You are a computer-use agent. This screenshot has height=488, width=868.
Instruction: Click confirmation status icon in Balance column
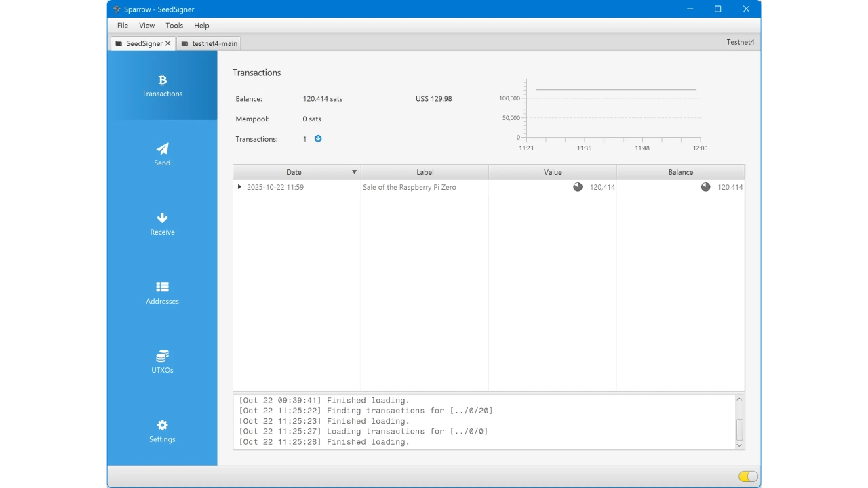706,187
